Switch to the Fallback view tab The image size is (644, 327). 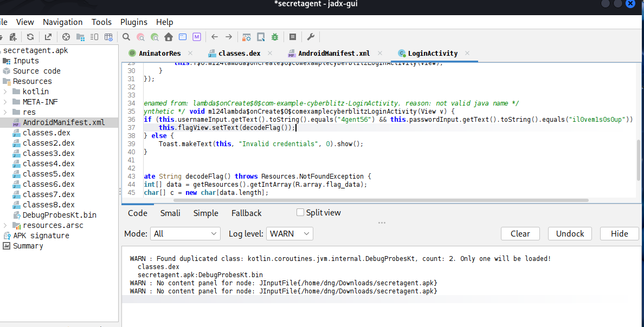[247, 213]
